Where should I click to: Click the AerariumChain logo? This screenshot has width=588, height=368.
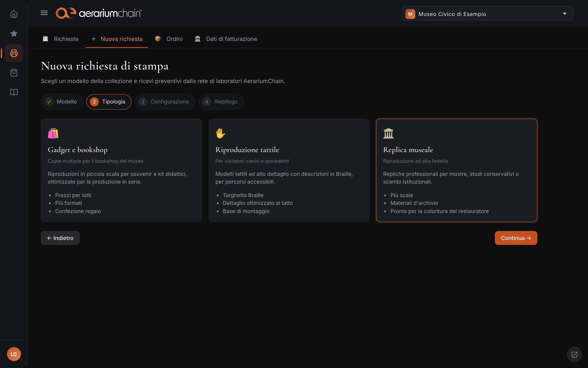[99, 13]
